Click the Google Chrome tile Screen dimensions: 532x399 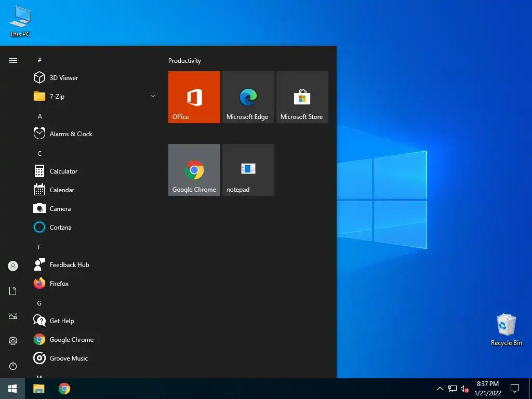coord(194,170)
